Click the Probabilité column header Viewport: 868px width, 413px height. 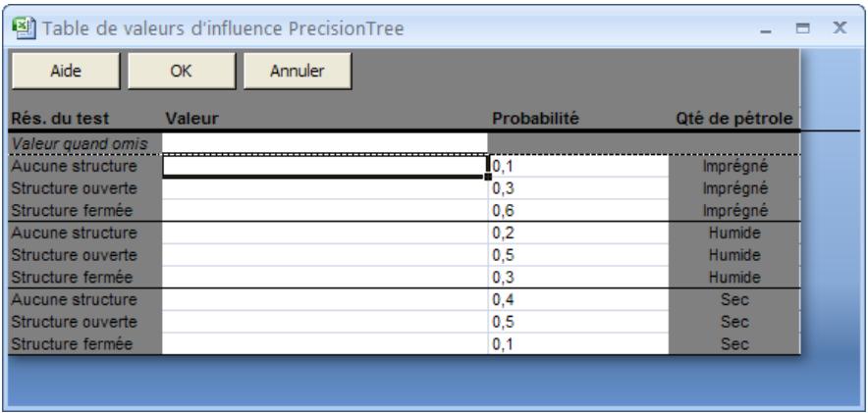535,119
